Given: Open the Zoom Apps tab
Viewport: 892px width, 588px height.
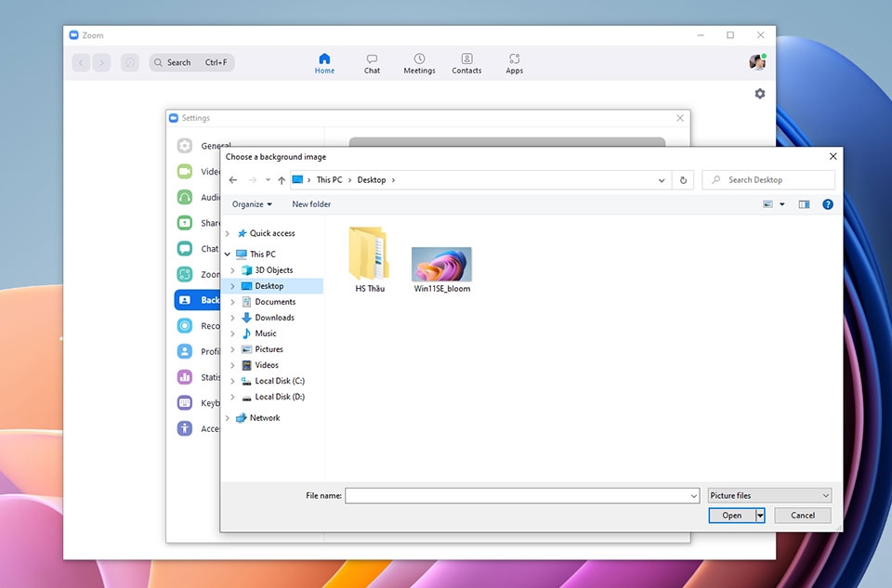Looking at the screenshot, I should [x=514, y=64].
